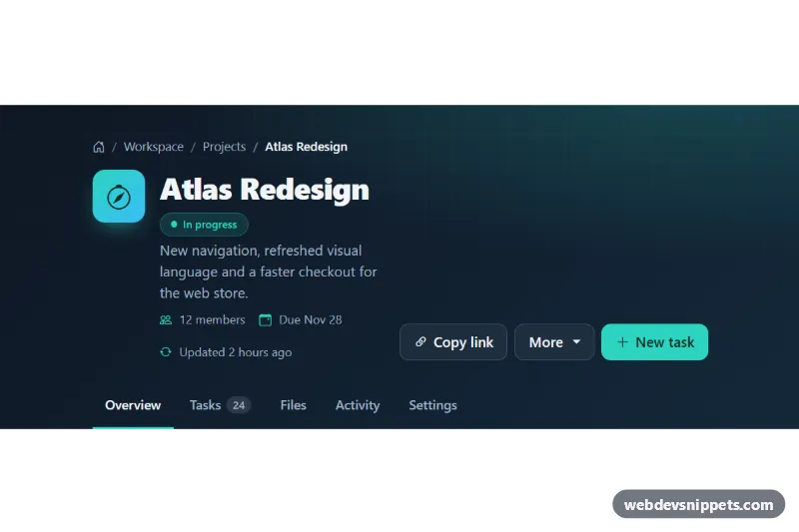Click the Atlas Redesign page title
This screenshot has width=799, height=532.
click(x=265, y=190)
